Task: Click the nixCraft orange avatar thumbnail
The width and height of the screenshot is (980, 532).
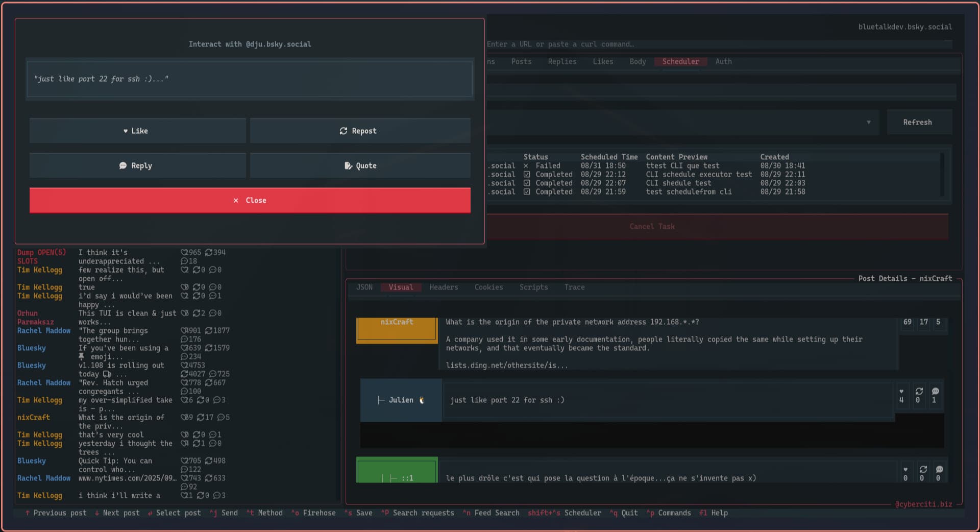Action: point(397,330)
